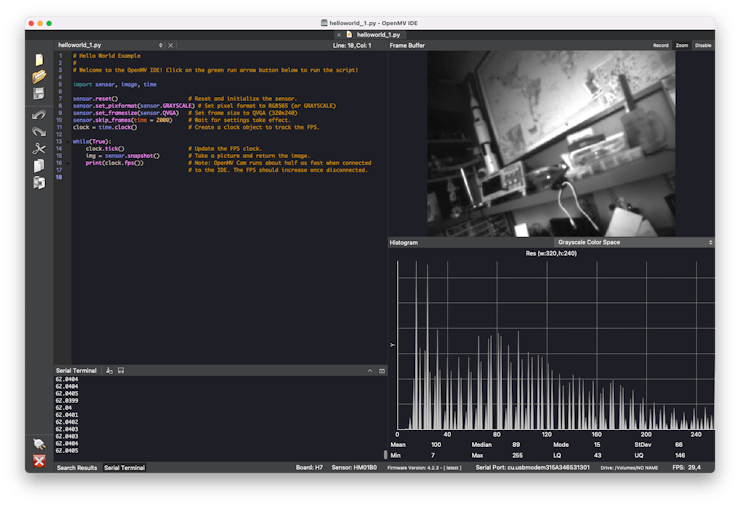Collapse the Serial Terminal panel with the chevron
Screen dimensions: 740x506
pyautogui.click(x=370, y=370)
